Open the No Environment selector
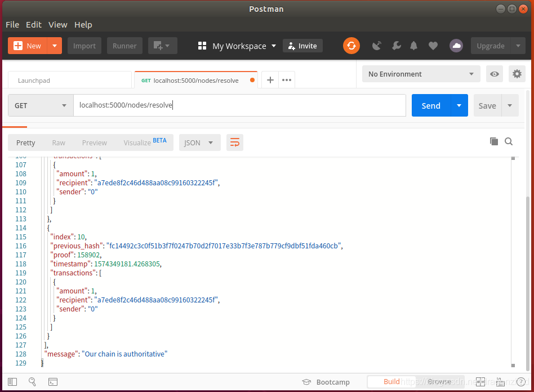 pyautogui.click(x=421, y=74)
